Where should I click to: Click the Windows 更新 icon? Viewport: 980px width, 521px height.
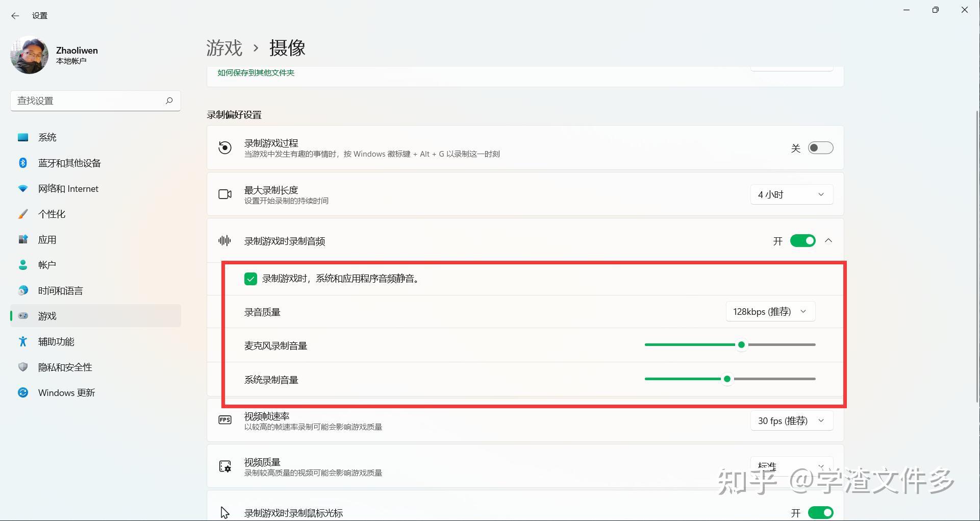tap(22, 392)
